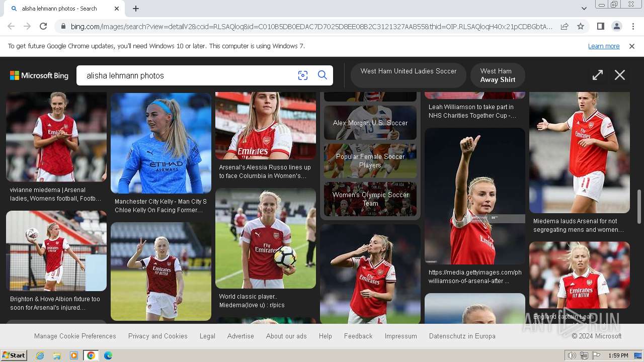Open Learn more link about Chrome updates

tap(604, 46)
